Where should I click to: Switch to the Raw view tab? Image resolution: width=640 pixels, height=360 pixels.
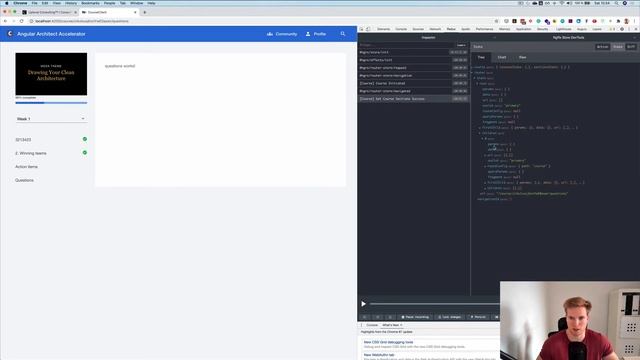[x=522, y=57]
